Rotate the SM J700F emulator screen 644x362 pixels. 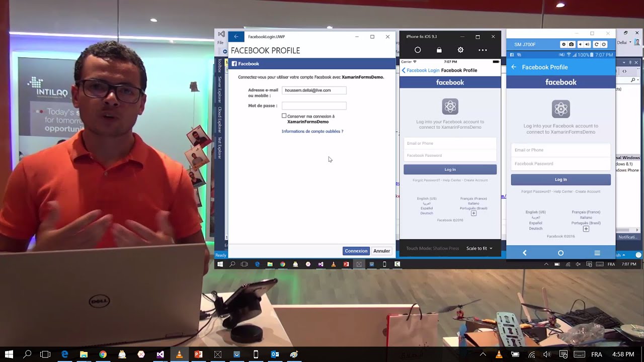coord(596,44)
